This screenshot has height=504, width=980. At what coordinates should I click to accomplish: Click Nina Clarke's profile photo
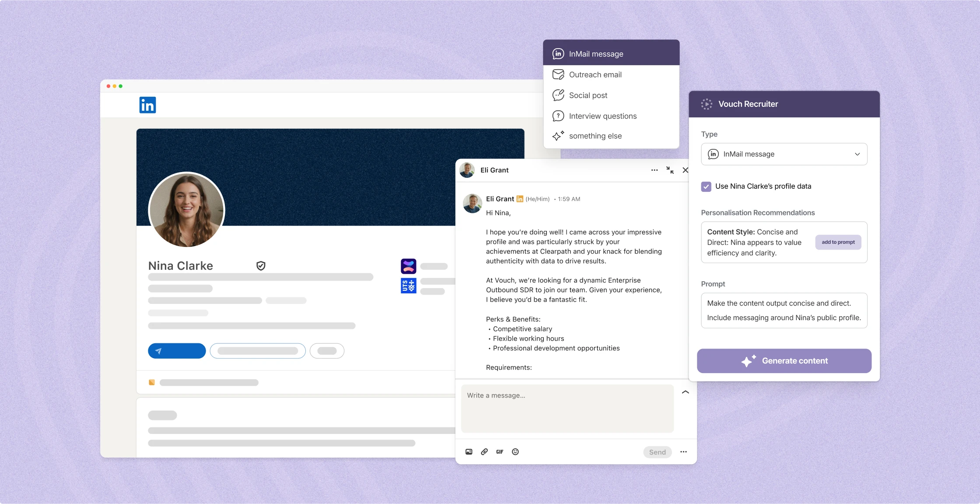coord(187,210)
